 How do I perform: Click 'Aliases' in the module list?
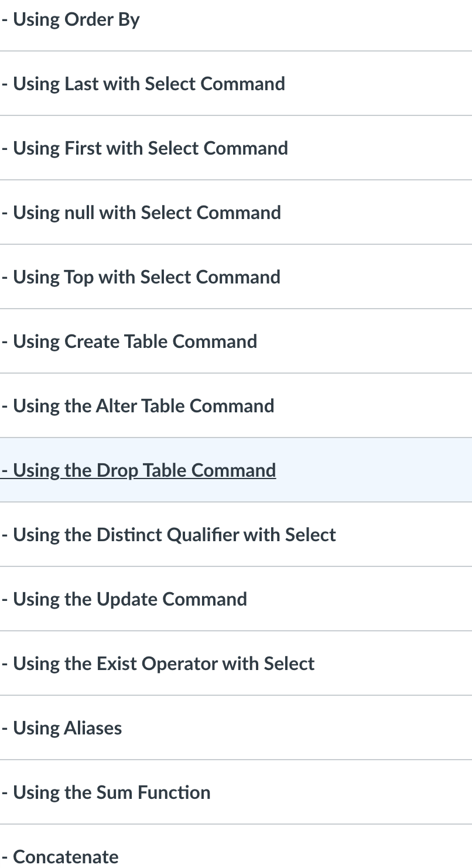(93, 728)
